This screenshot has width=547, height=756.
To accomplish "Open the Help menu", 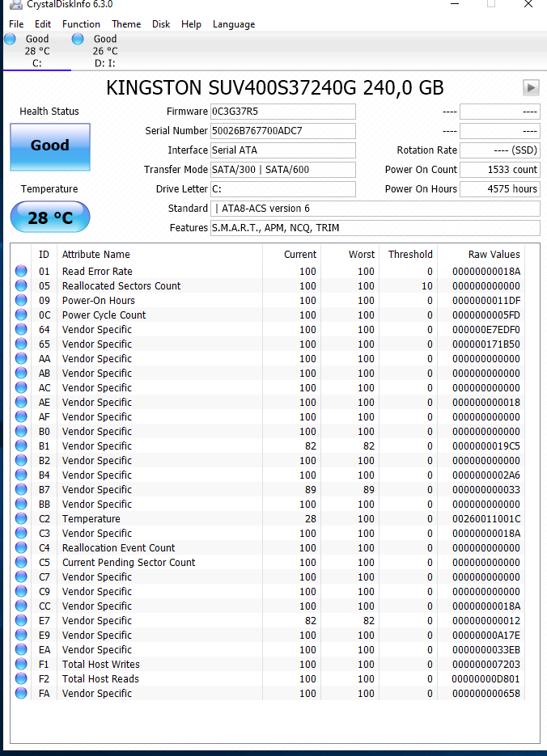I will pyautogui.click(x=191, y=24).
